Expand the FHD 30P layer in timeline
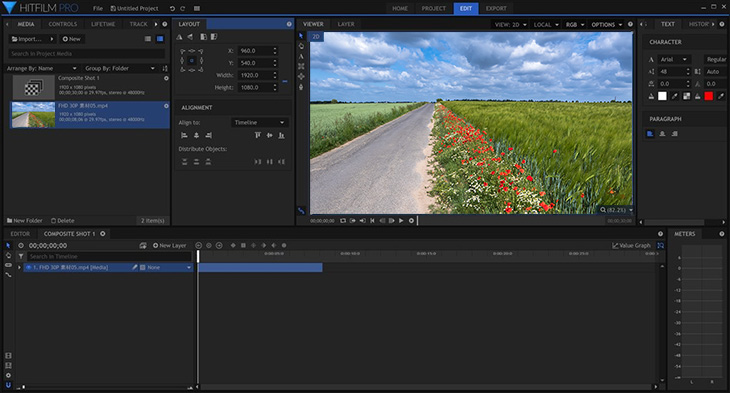730x393 pixels. click(x=19, y=267)
